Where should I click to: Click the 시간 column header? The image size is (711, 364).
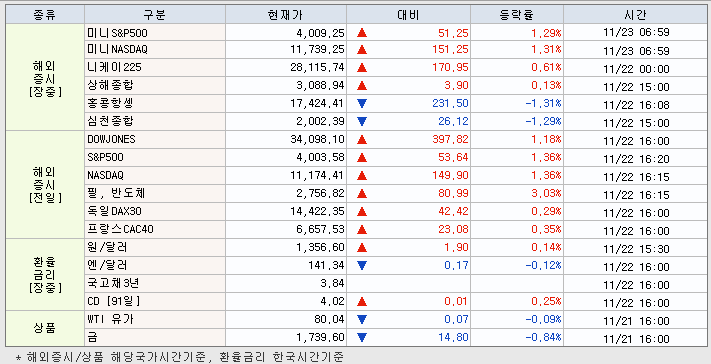click(x=635, y=15)
